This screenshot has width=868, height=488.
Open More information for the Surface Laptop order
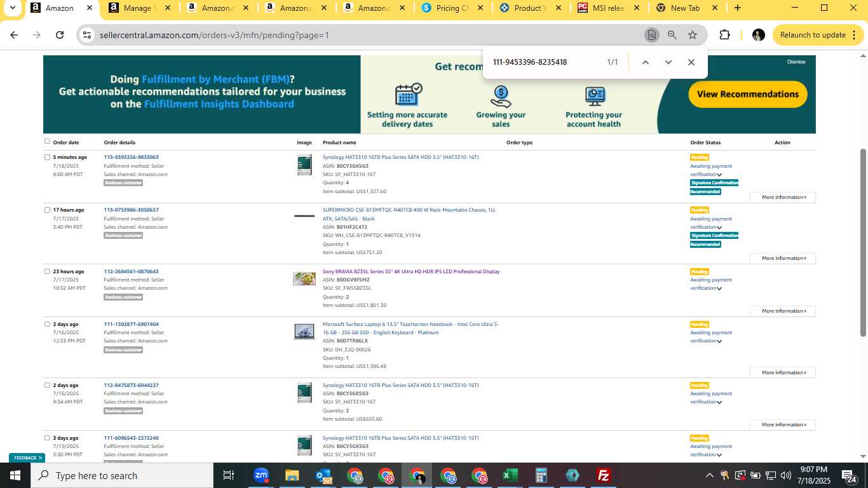[x=783, y=372]
